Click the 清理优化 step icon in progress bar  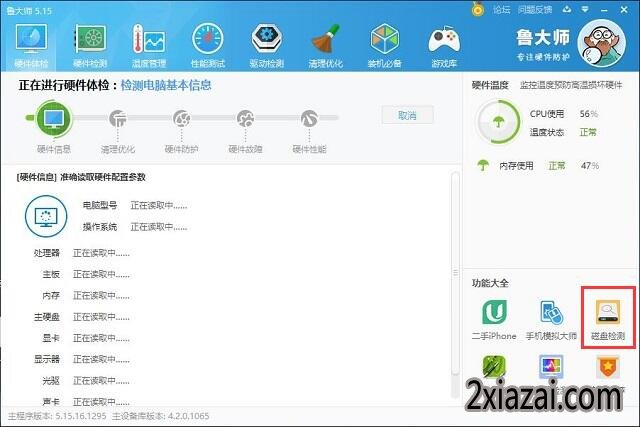118,118
